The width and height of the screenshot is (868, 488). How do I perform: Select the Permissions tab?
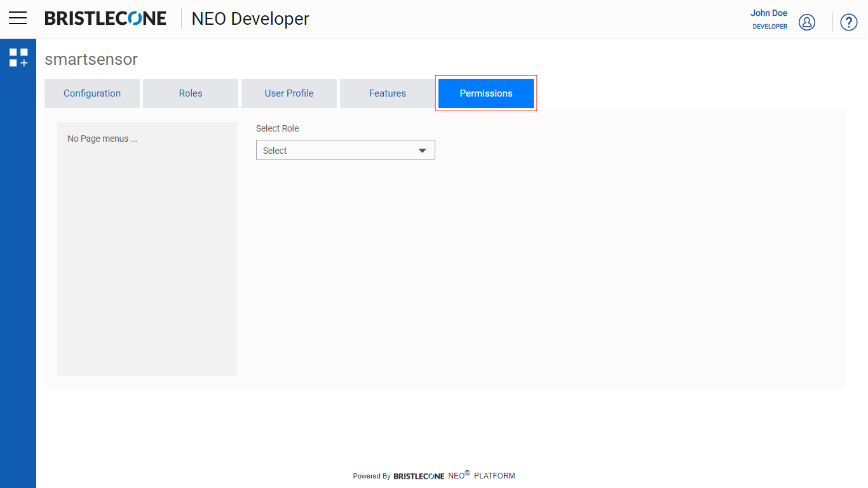coord(486,93)
